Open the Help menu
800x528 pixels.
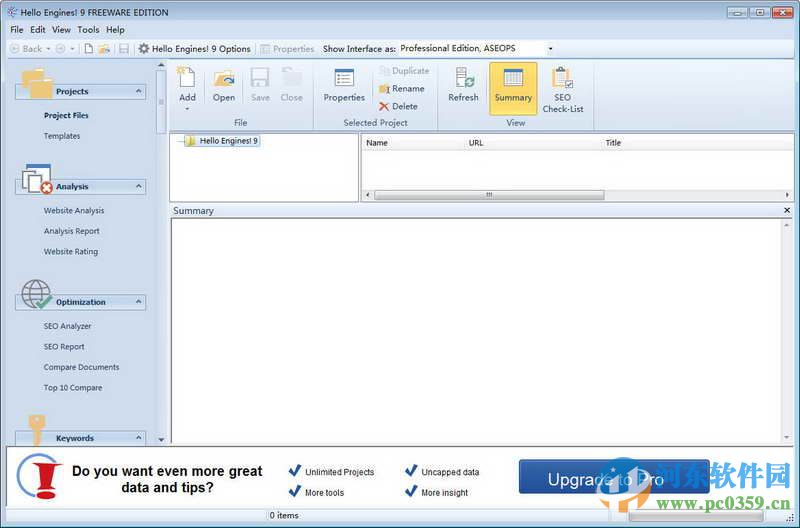[x=115, y=30]
